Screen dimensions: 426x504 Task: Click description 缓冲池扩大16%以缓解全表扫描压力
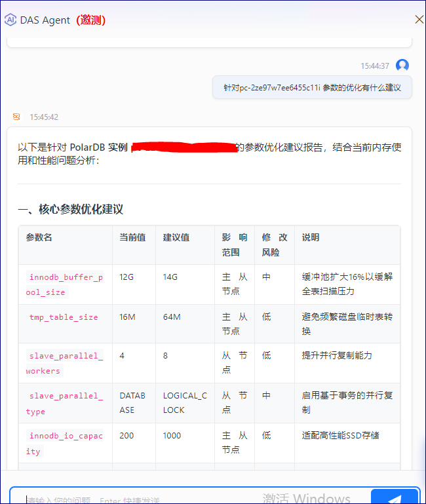coord(347,284)
